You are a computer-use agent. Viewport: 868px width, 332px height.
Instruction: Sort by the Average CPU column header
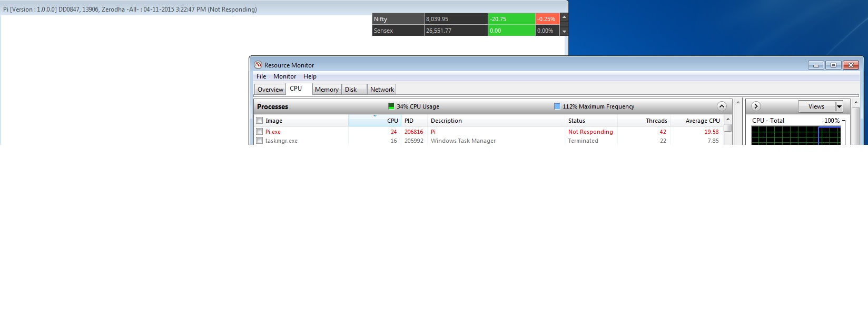(x=697, y=121)
